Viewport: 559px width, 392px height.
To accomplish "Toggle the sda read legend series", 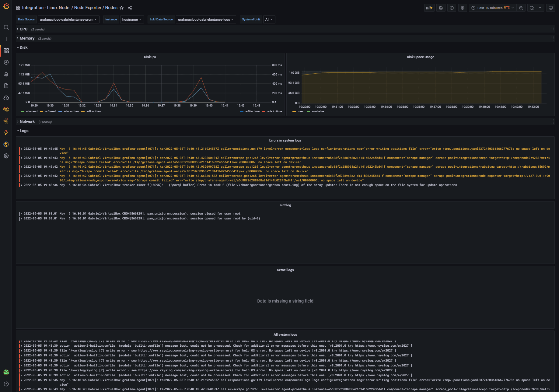I will click(x=29, y=111).
